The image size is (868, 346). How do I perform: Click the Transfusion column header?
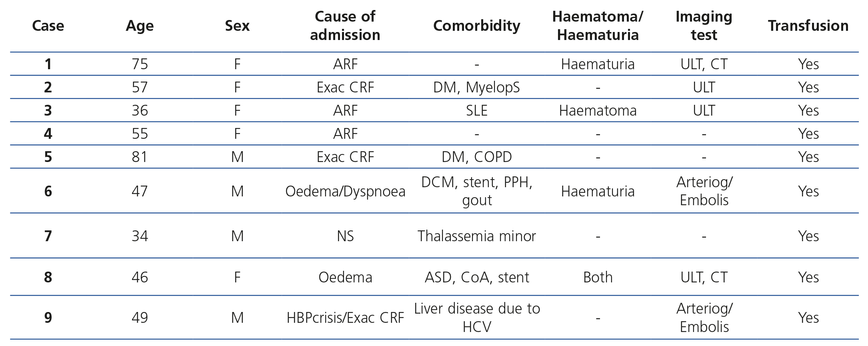point(808,26)
